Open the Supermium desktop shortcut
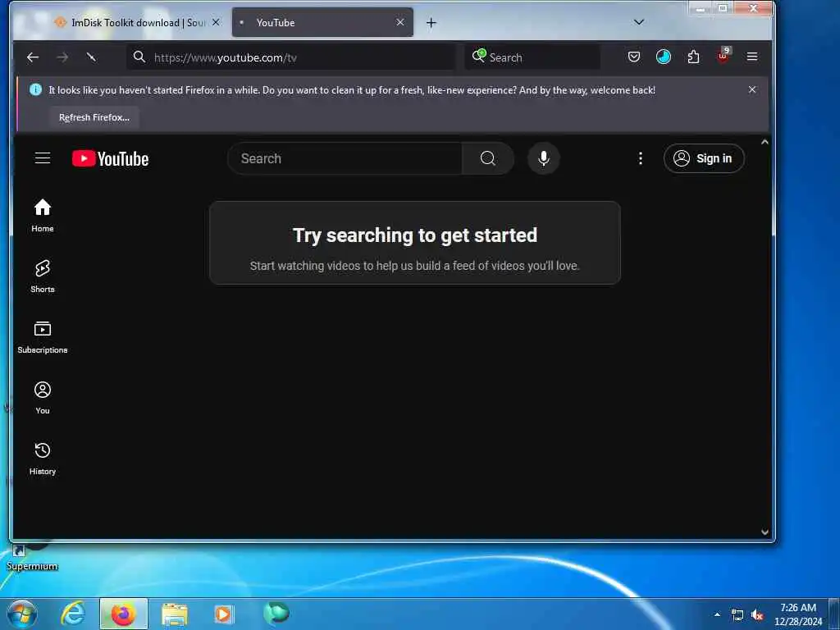The image size is (840, 630). pos(31,557)
